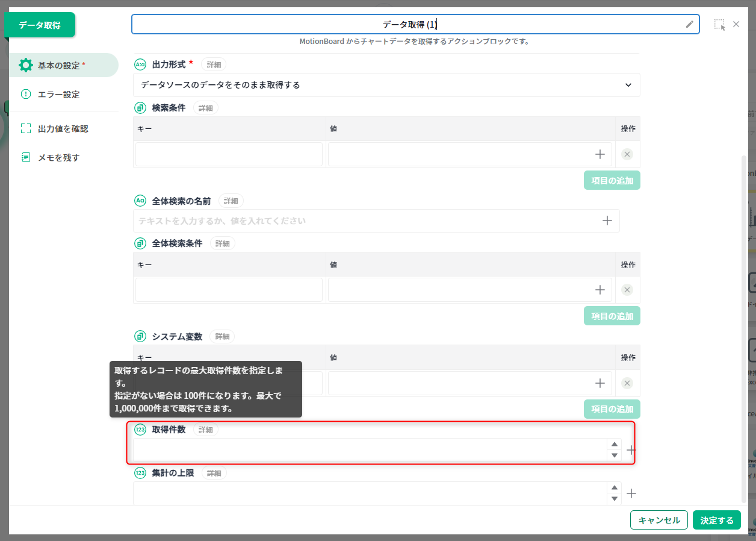Show 詳細 for システム変数

[222, 337]
